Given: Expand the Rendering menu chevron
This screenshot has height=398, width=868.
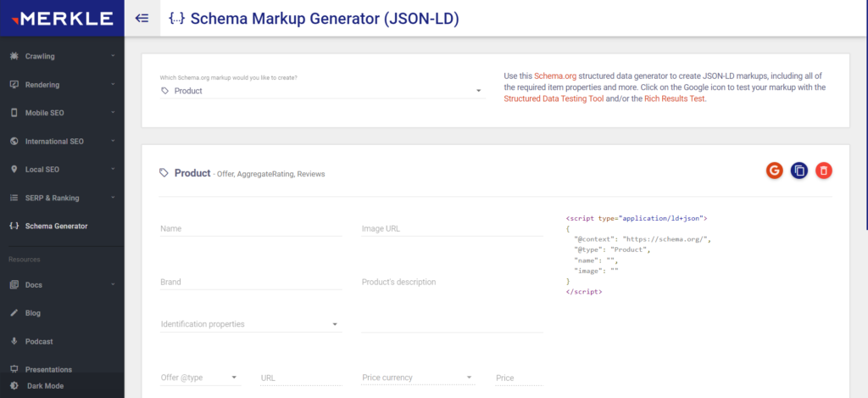Looking at the screenshot, I should tap(113, 85).
